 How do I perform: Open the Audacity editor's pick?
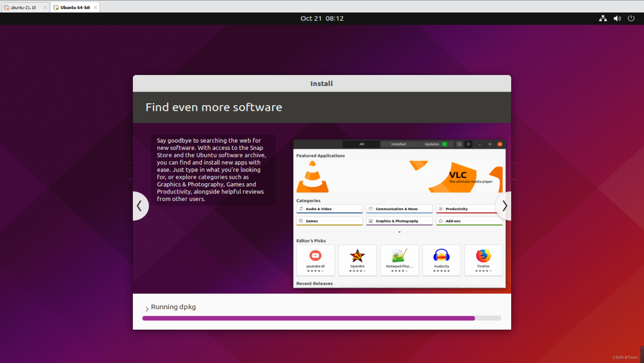pyautogui.click(x=441, y=260)
